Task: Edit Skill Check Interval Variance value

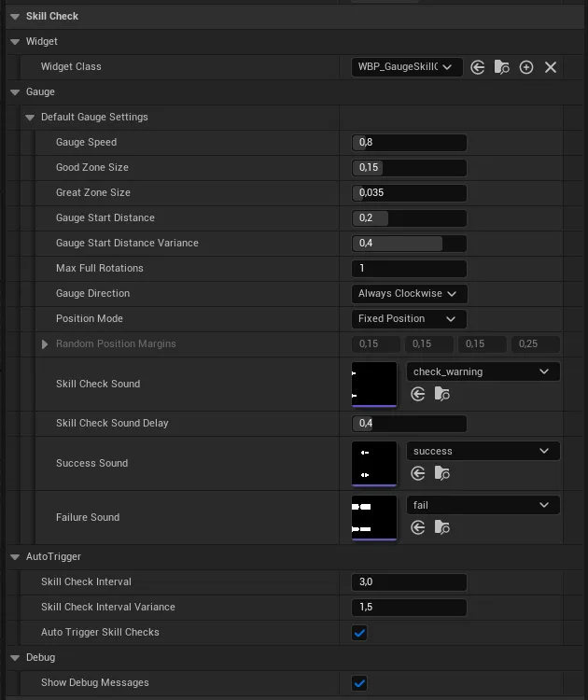Action: (409, 608)
